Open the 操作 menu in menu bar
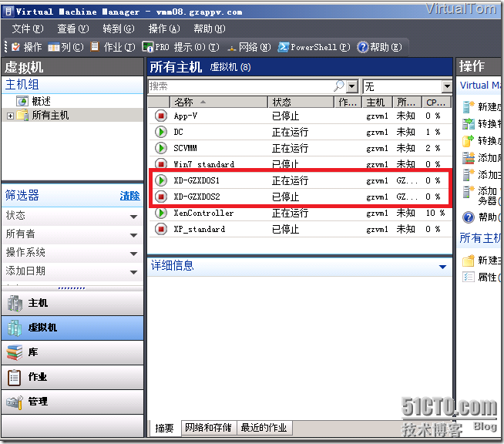 (x=164, y=29)
